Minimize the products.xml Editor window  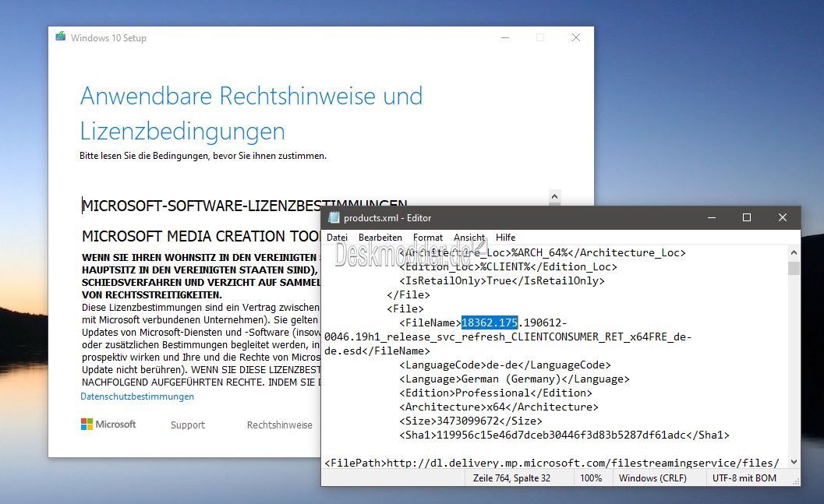click(712, 217)
